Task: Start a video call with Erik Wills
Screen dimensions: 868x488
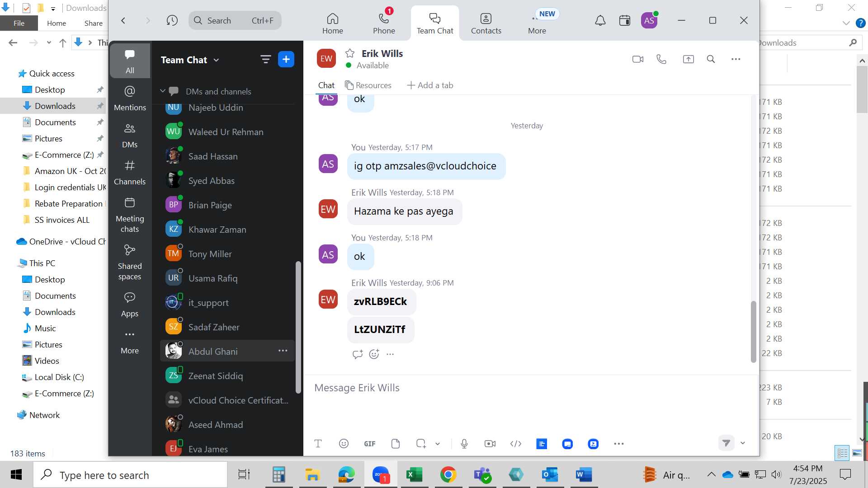Action: [x=638, y=59]
